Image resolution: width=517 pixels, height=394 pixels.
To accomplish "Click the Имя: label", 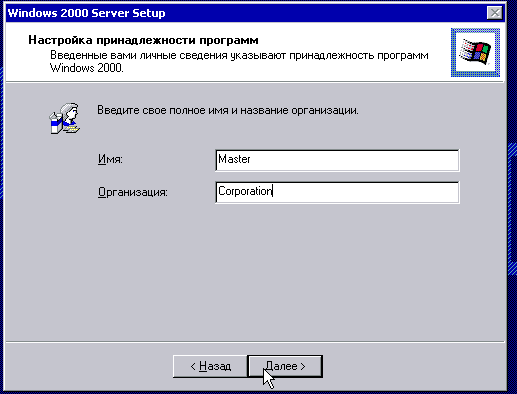I will coord(110,159).
